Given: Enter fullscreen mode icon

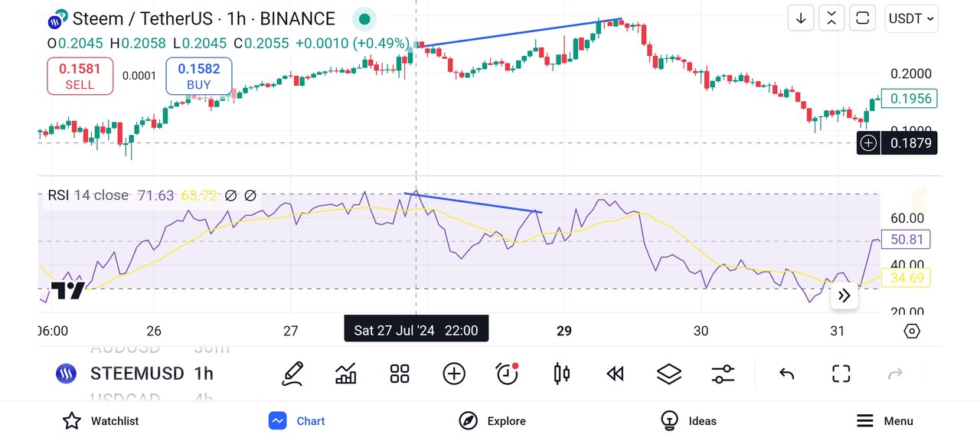Looking at the screenshot, I should [841, 374].
